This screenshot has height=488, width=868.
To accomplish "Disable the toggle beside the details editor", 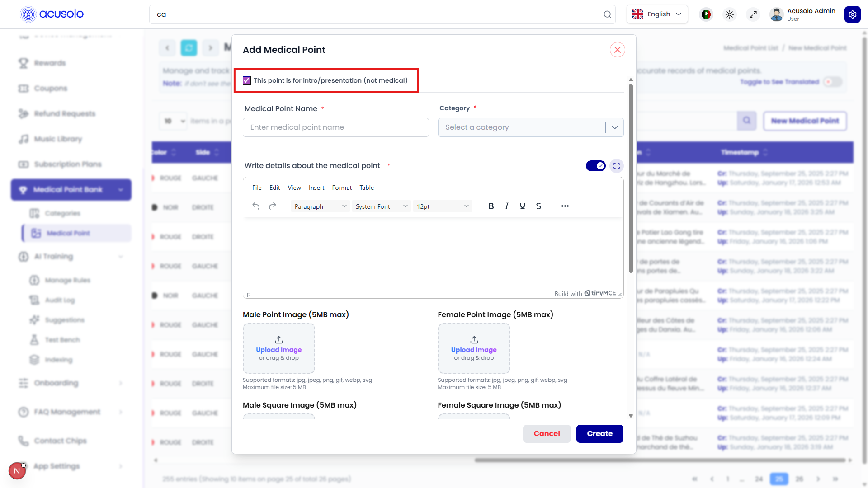I will point(595,166).
